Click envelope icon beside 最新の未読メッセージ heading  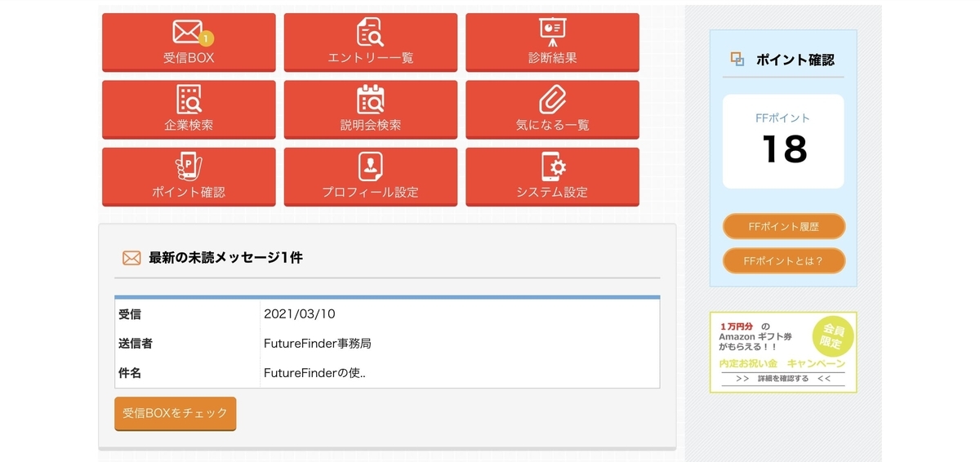(x=131, y=258)
